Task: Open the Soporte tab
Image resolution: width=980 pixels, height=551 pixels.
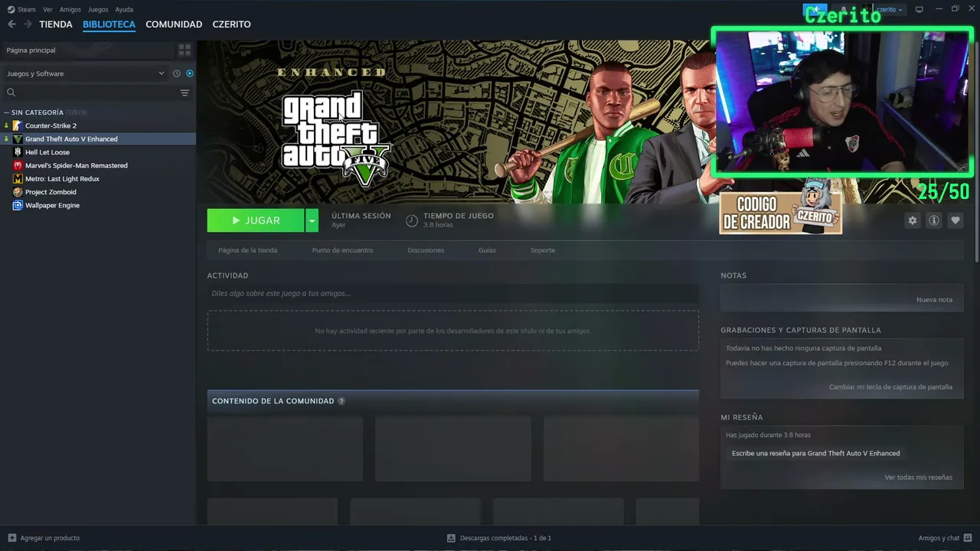Action: [543, 250]
